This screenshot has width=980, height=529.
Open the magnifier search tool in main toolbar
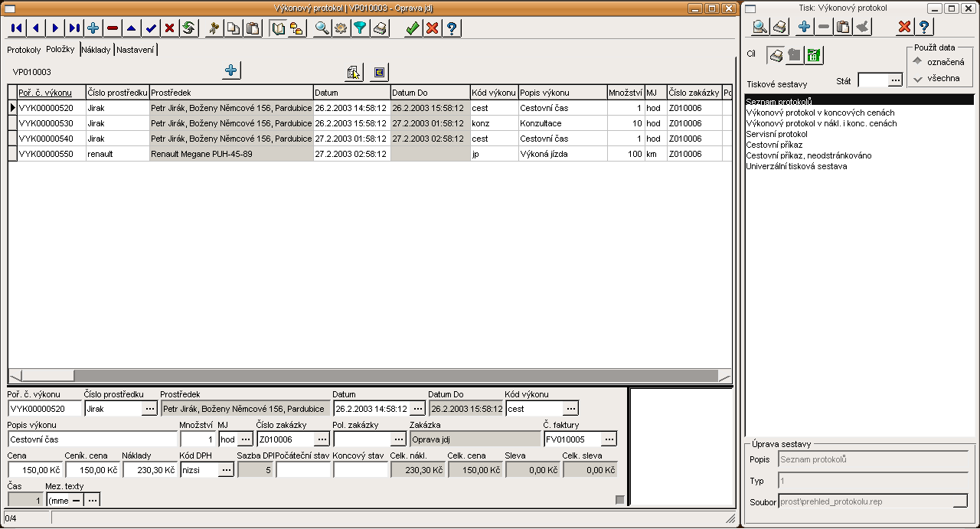(322, 28)
